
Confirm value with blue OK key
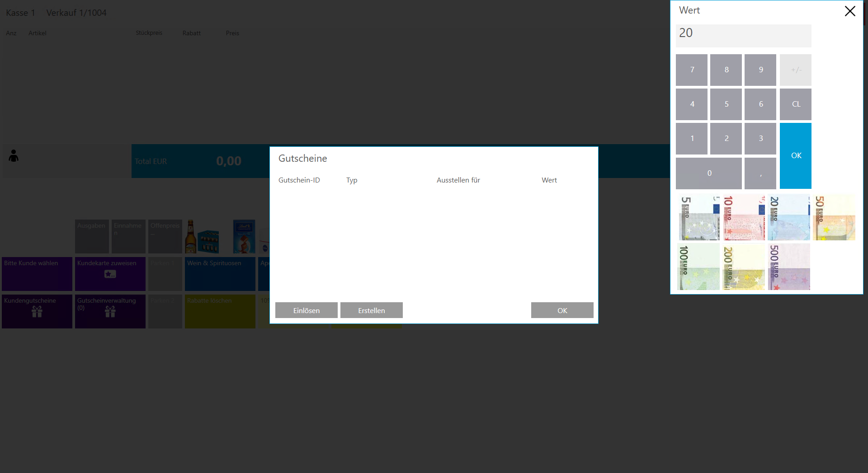pos(796,156)
